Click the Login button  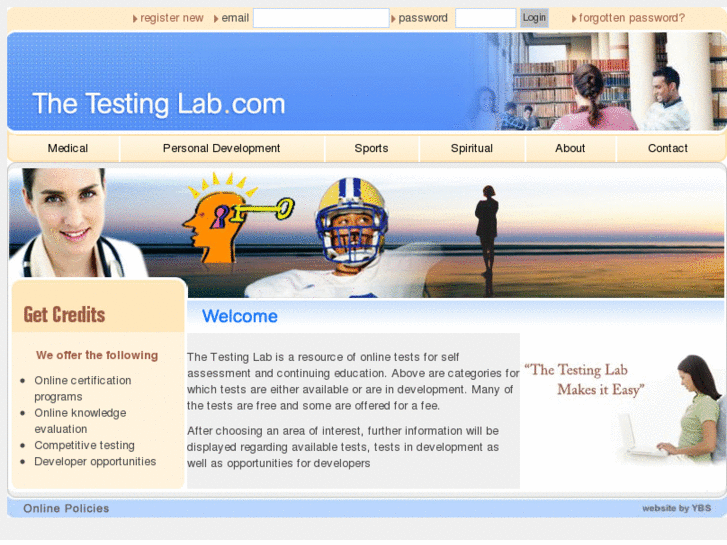coord(534,18)
